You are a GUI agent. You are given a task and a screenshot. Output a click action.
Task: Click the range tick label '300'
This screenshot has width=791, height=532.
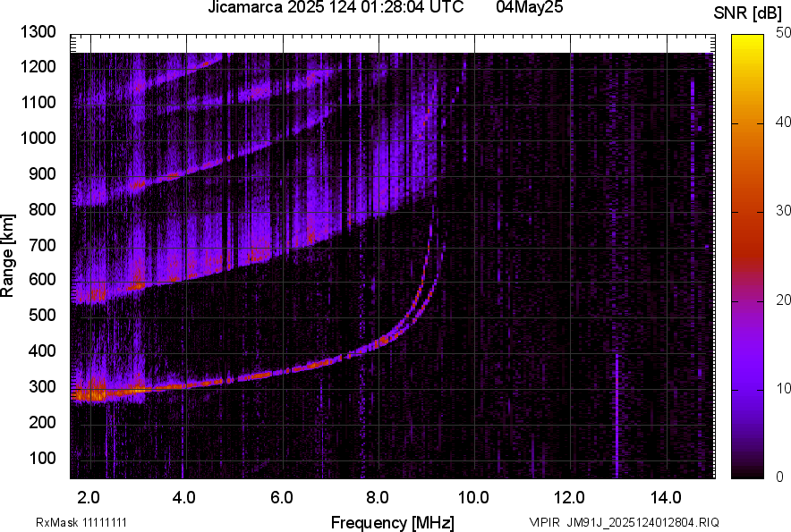pos(42,386)
